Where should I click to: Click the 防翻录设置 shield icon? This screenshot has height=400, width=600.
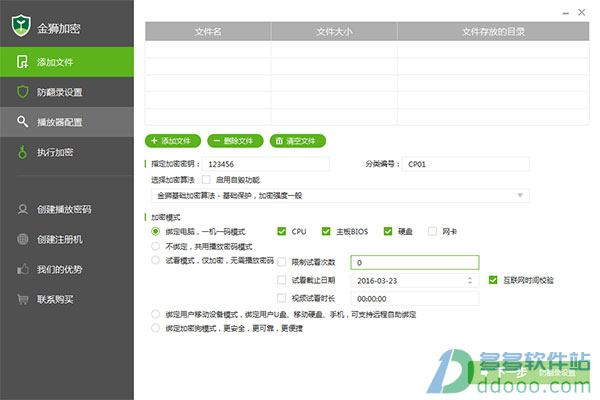pos(23,92)
